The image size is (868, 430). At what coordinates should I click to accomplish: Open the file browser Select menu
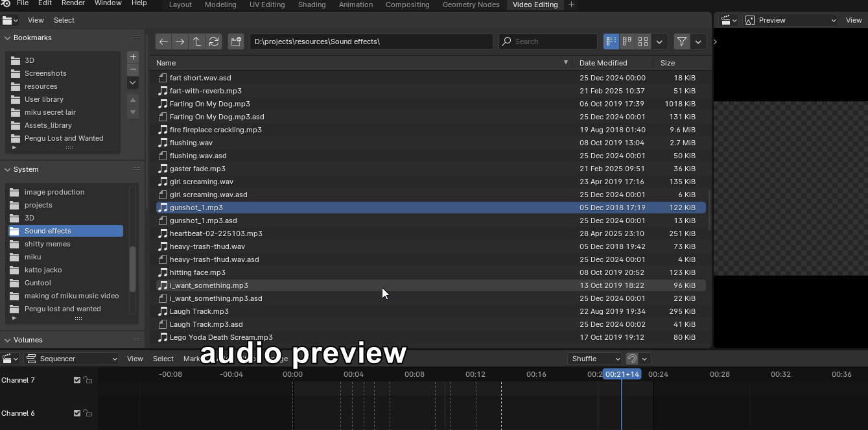pos(64,20)
